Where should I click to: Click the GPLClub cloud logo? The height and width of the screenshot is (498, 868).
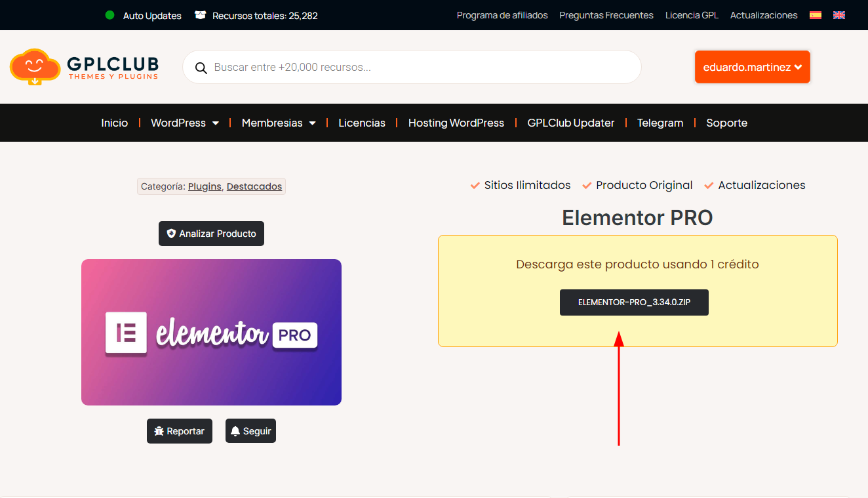85,67
